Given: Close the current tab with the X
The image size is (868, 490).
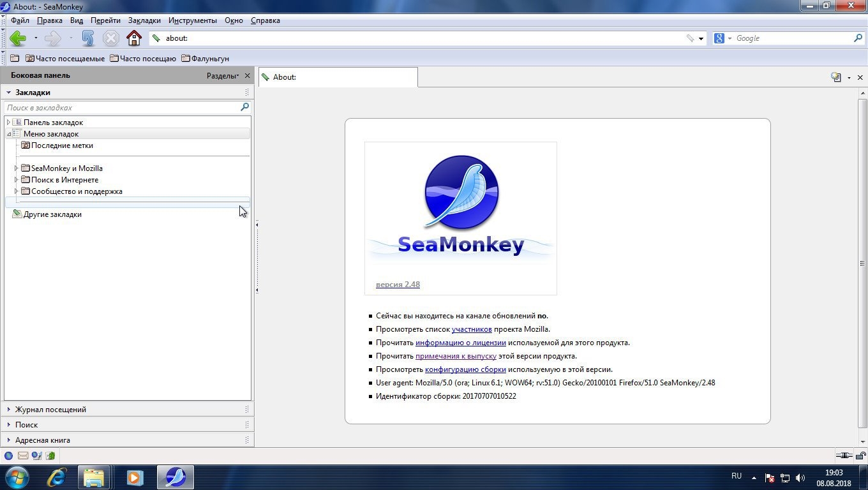Looking at the screenshot, I should (x=860, y=77).
